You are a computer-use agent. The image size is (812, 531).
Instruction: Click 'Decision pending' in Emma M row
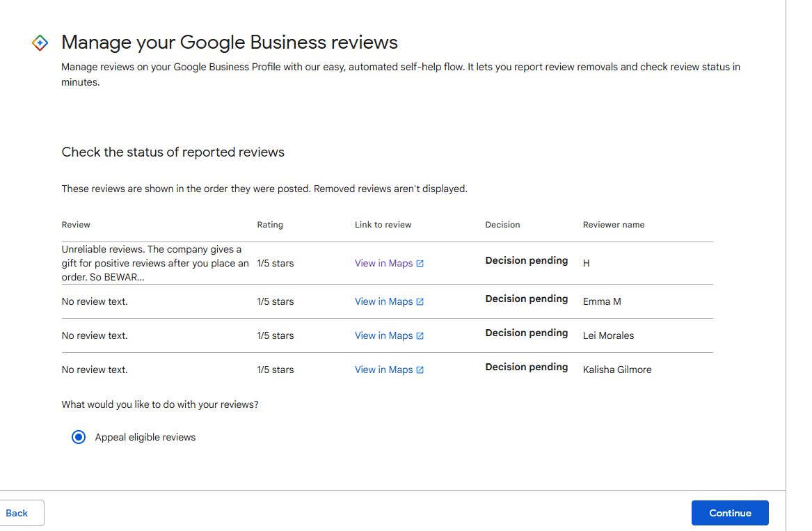[x=526, y=299]
